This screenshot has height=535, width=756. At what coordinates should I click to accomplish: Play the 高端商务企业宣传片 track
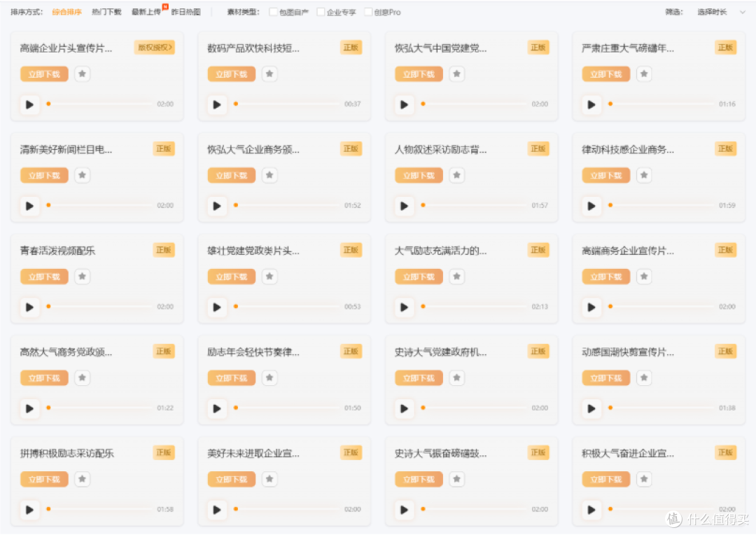coord(591,307)
